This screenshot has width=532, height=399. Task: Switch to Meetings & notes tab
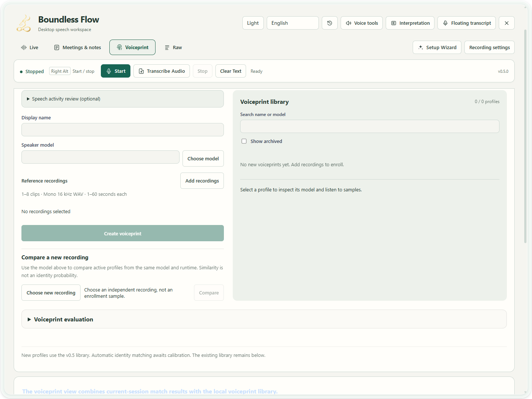[78, 47]
